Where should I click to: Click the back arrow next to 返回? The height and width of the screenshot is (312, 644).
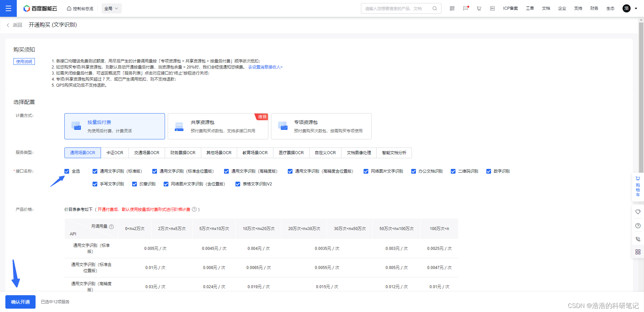[x=8, y=25]
